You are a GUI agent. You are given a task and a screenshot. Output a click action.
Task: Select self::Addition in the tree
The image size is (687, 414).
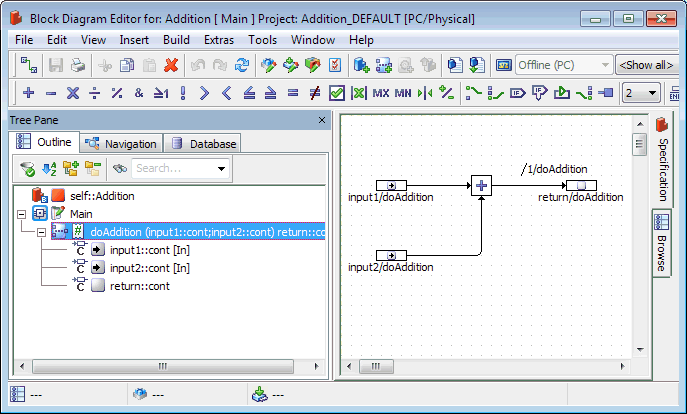coord(102,196)
